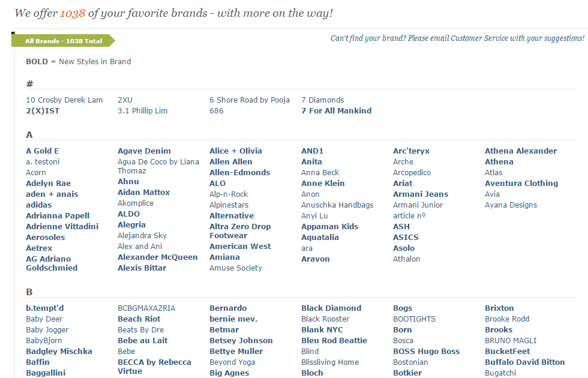This screenshot has width=588, height=378.
Task: Select the Armani Jeans link
Action: [421, 194]
